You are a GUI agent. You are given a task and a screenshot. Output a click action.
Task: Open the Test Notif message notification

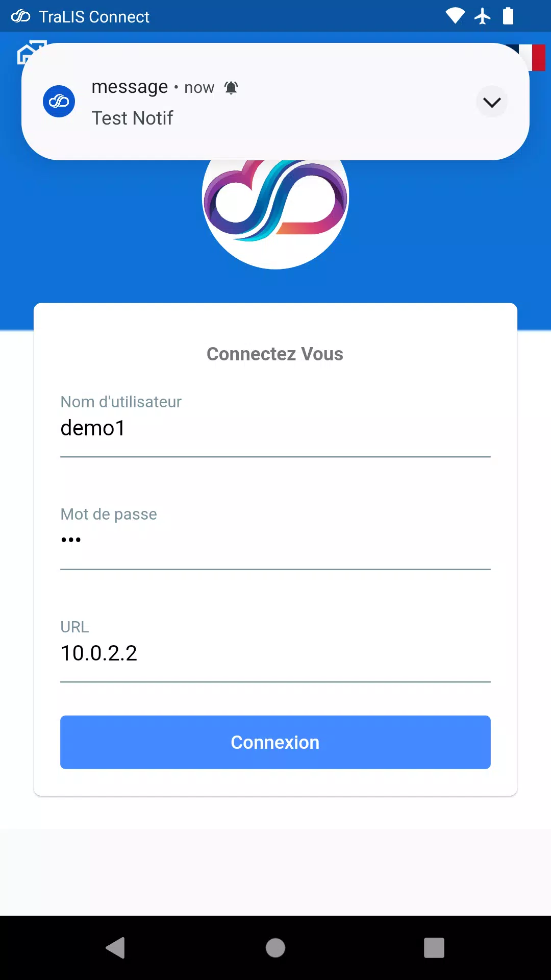point(275,102)
